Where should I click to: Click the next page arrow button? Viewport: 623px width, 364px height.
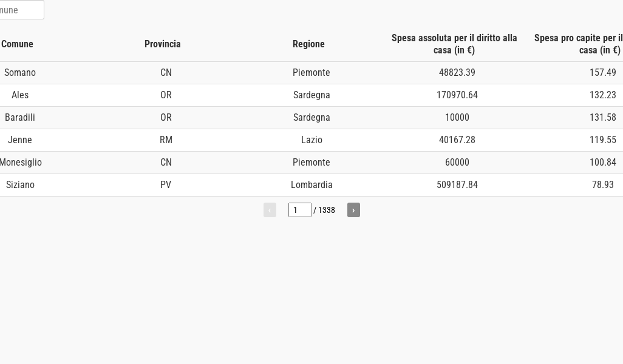(x=353, y=210)
